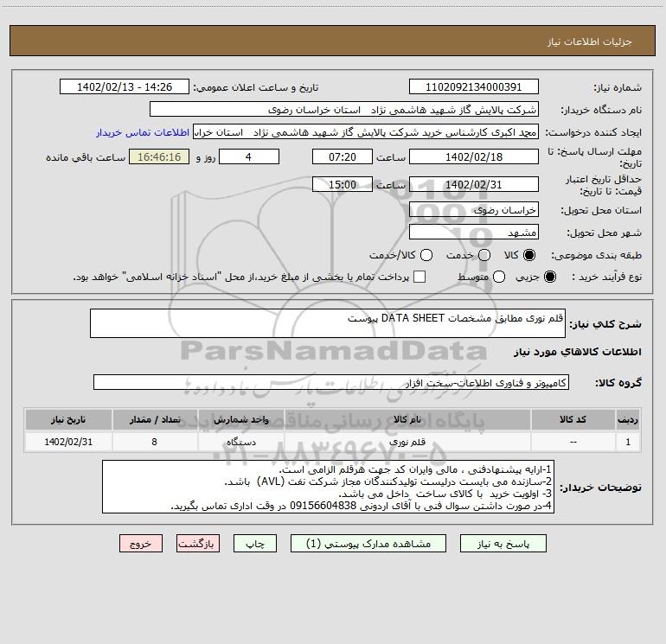Click the buyer notes text area
Image resolution: width=666 pixels, height=644 pixels.
(x=329, y=487)
